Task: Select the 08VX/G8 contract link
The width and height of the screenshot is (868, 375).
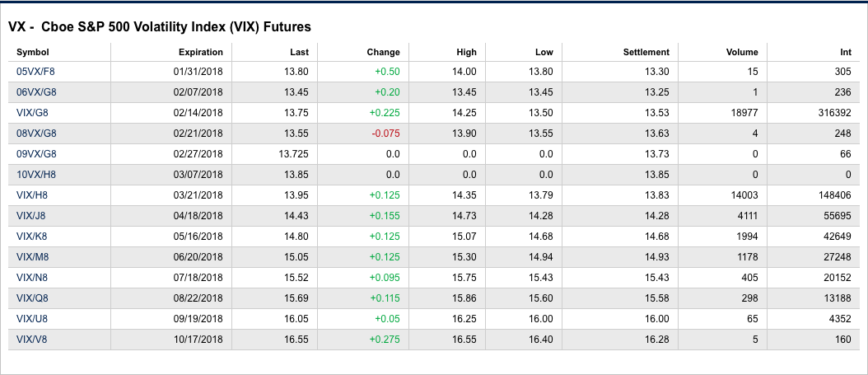Action: pyautogui.click(x=36, y=134)
